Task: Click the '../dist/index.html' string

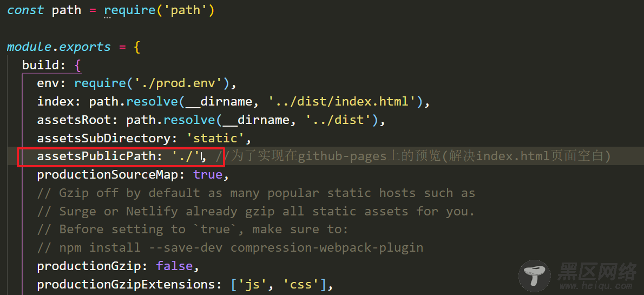Action: (x=341, y=101)
